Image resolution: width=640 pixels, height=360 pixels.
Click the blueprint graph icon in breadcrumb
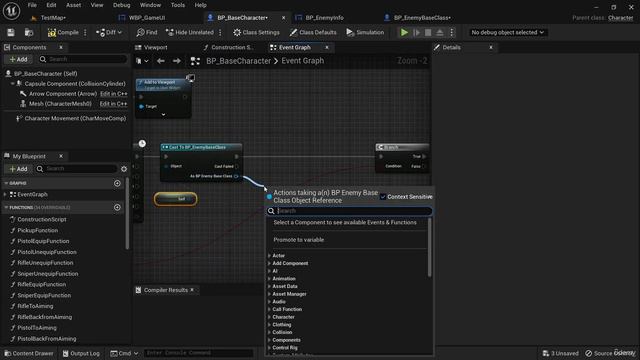pyautogui.click(x=195, y=61)
